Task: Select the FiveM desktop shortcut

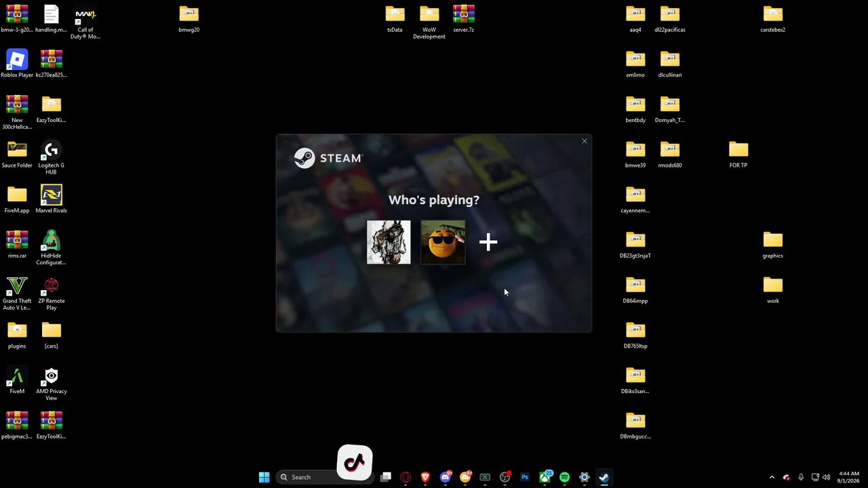Action: 17,380
